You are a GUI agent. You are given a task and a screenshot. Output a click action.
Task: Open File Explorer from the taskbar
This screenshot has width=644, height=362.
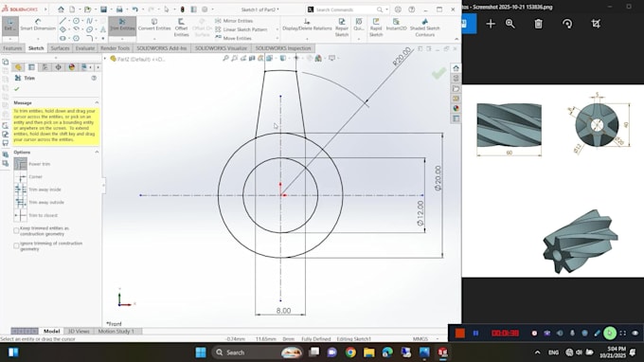pyautogui.click(x=368, y=353)
